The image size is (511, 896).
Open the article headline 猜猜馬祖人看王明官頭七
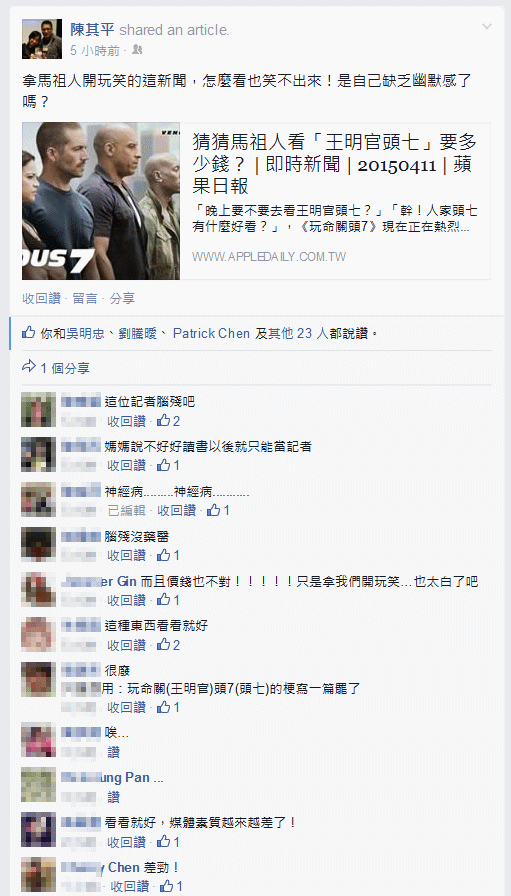pos(334,163)
